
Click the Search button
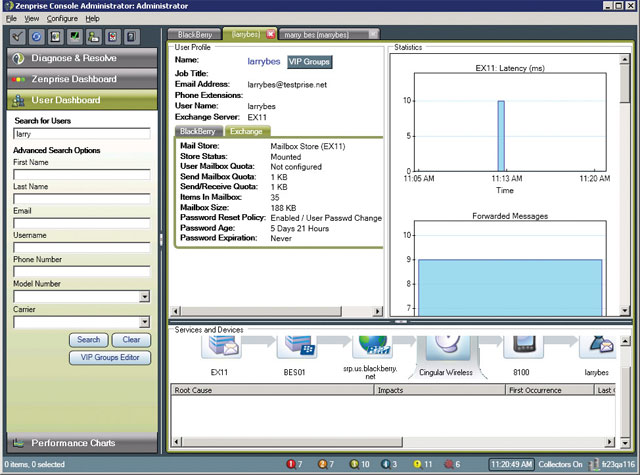89,340
